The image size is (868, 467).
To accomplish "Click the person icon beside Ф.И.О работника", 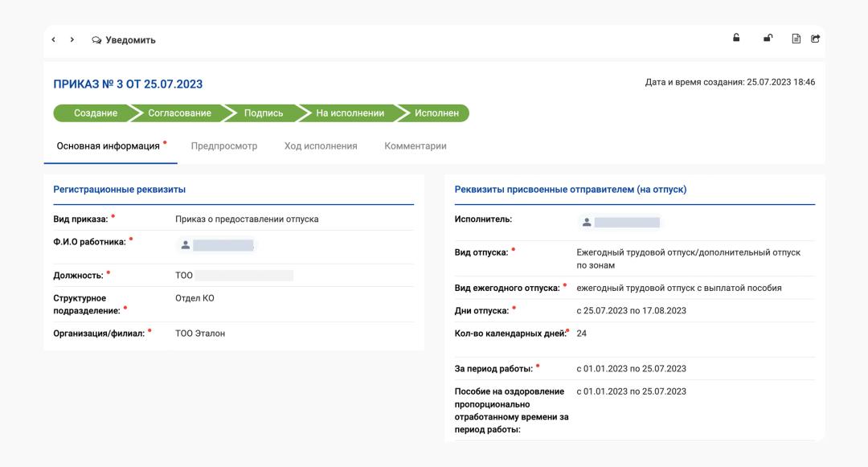I will [x=186, y=245].
